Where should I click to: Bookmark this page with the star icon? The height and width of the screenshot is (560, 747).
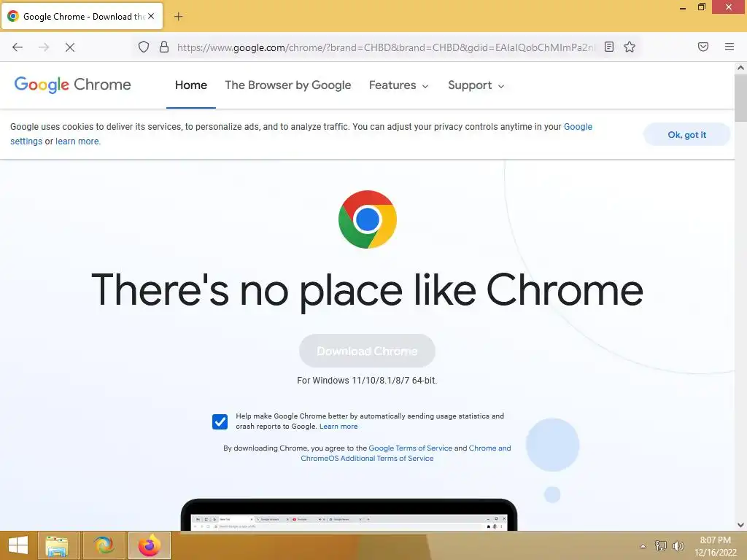(x=630, y=47)
